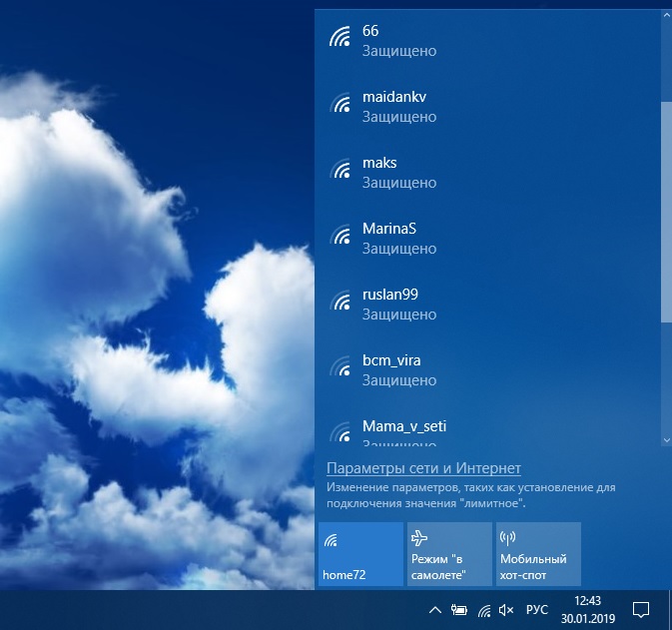Viewport: 672px width, 630px height.
Task: Click the signal icon for ruslan99
Action: tap(339, 301)
